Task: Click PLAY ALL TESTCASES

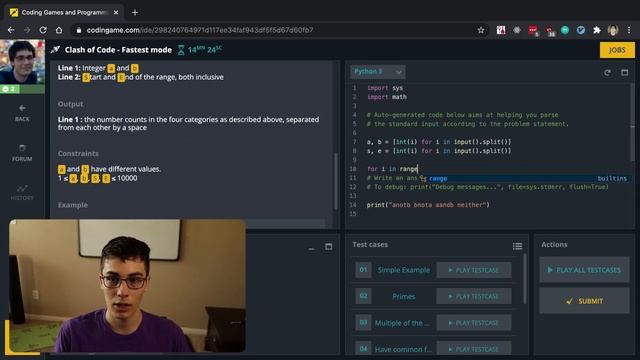Action: [x=584, y=270]
